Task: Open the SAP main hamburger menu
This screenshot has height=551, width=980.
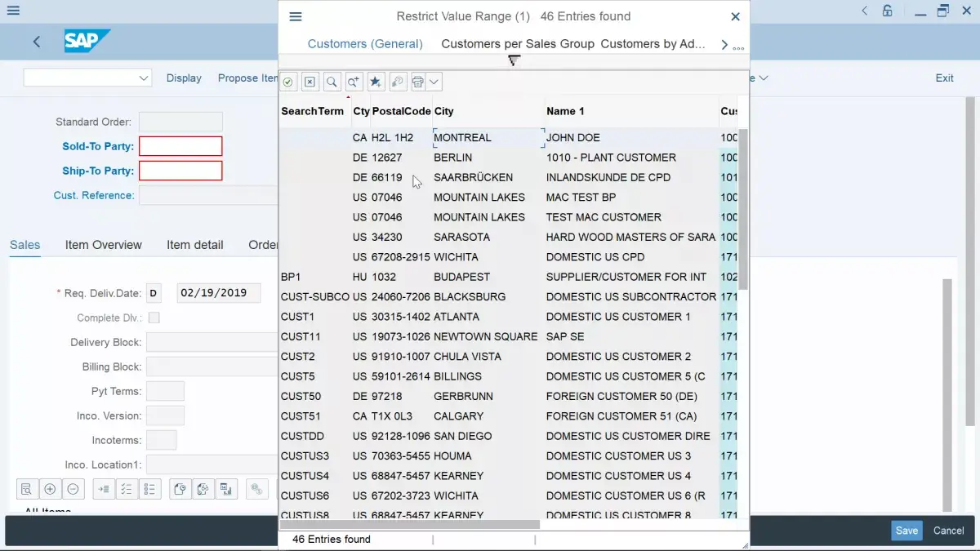Action: (x=13, y=11)
